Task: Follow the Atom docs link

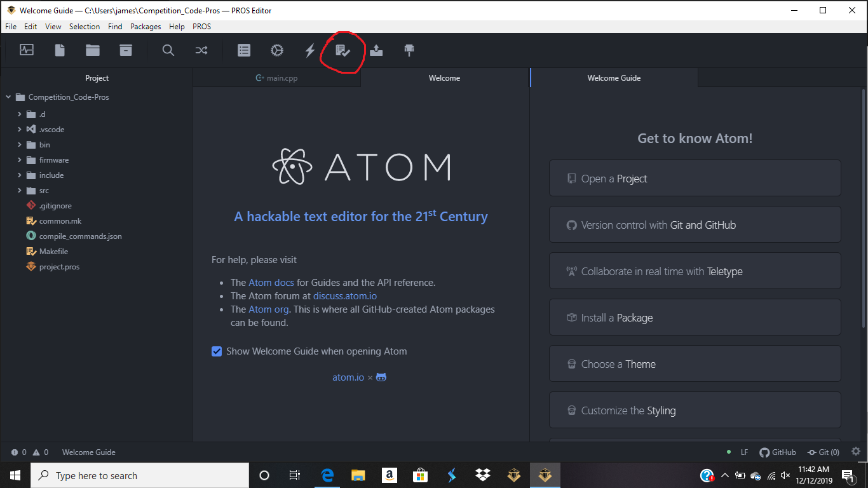Action: coord(271,283)
